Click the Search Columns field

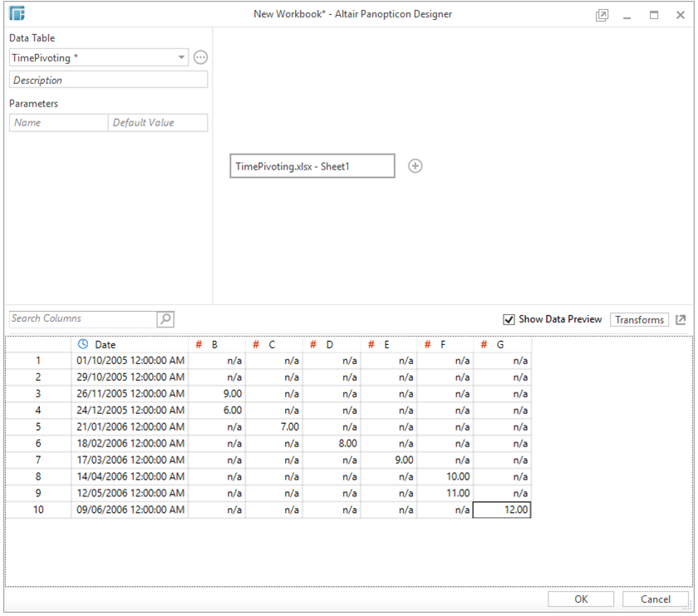coord(82,319)
